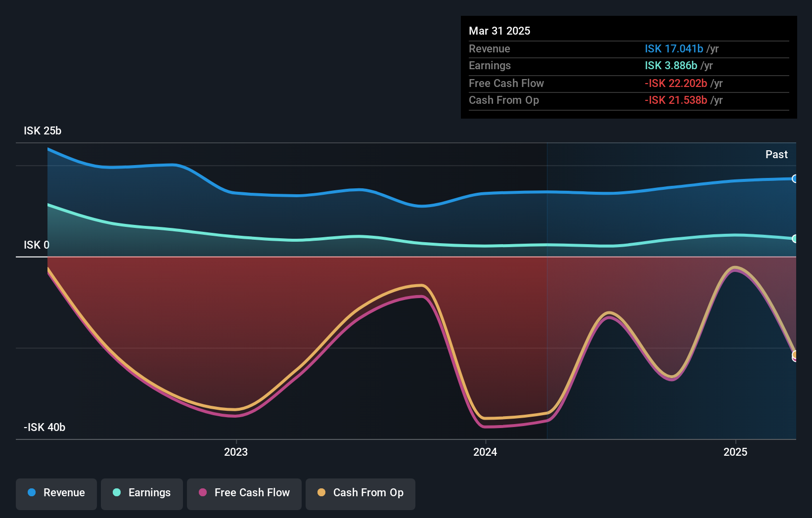Click the -ISK 21.538b cash from op value
812x518 pixels.
[x=676, y=100]
